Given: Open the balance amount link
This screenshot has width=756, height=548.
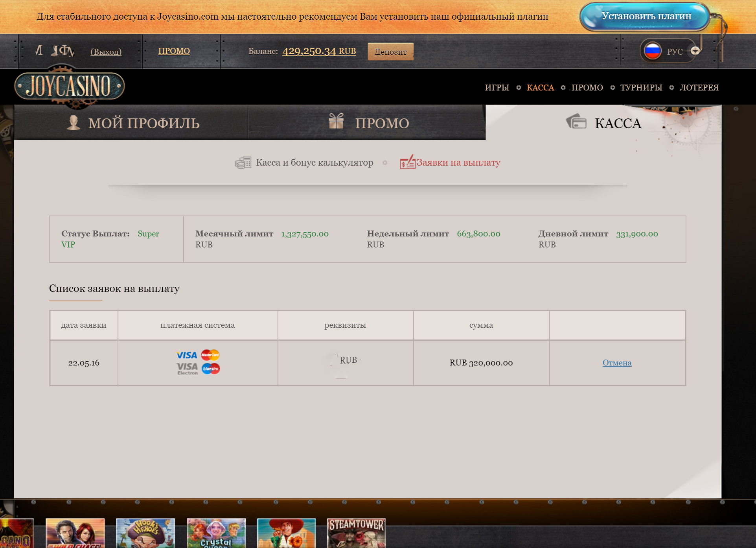Looking at the screenshot, I should pyautogui.click(x=319, y=51).
